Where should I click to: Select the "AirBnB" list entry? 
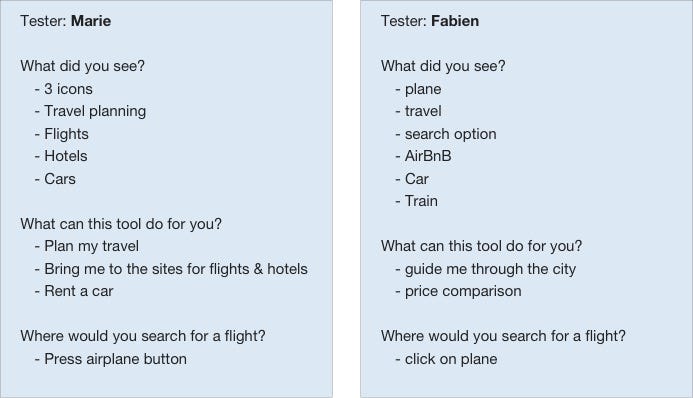[x=428, y=156]
